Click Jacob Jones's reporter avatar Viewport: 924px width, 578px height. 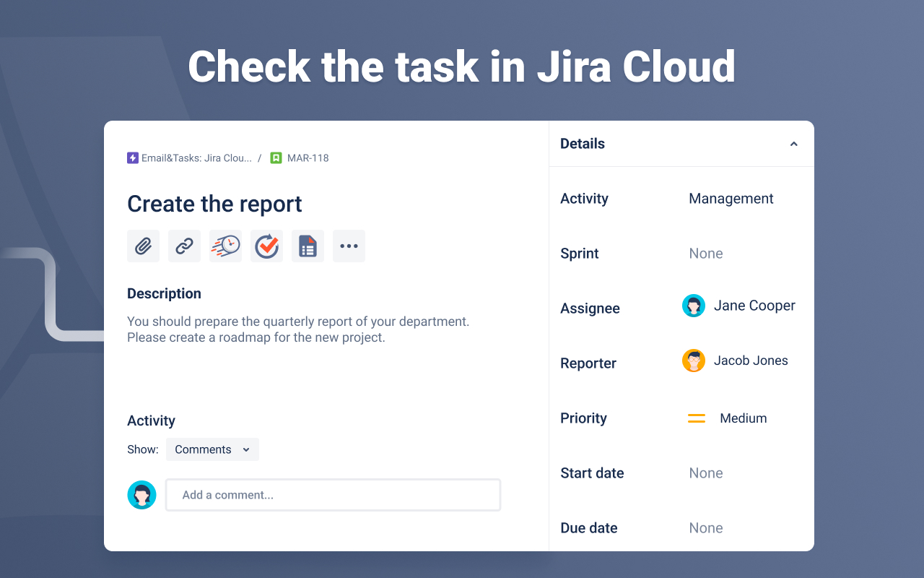(694, 361)
